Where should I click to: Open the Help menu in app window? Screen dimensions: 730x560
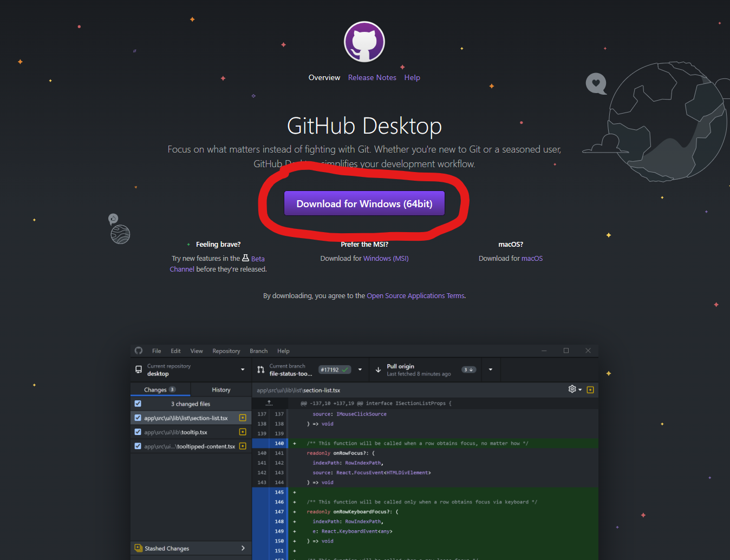coord(283,351)
